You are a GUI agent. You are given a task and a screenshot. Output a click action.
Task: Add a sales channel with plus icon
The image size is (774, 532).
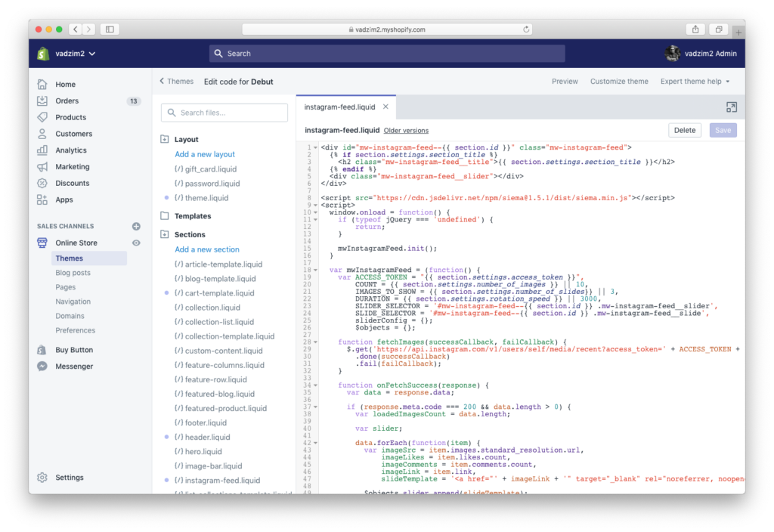(136, 226)
